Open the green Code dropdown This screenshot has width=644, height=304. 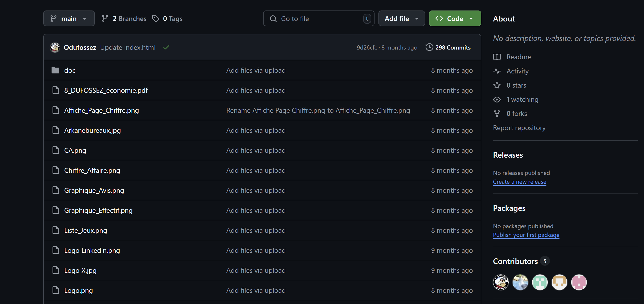[454, 19]
